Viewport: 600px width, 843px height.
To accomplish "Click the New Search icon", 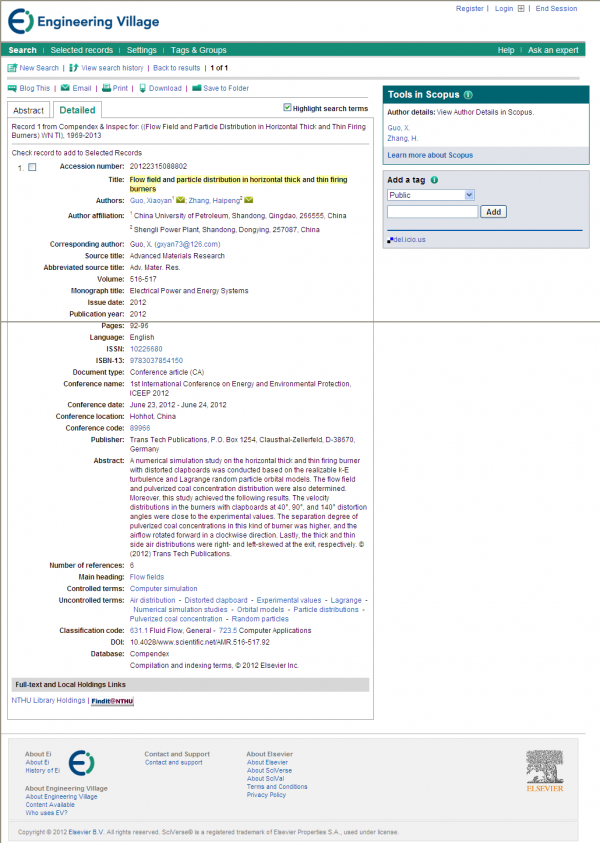I will click(x=12, y=68).
